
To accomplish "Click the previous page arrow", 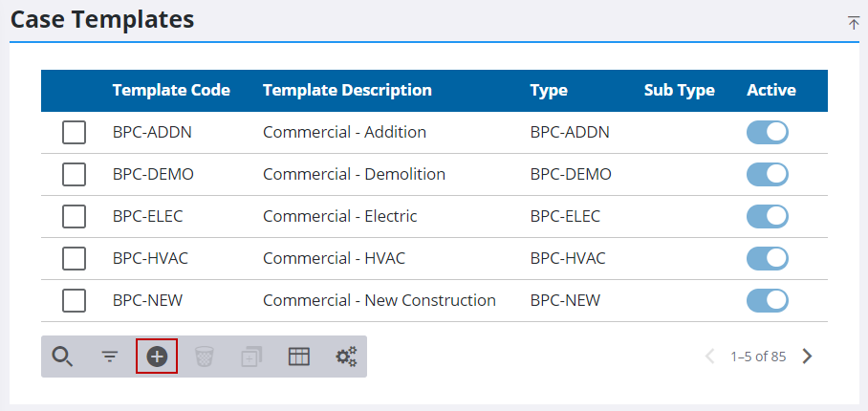I will (x=709, y=357).
